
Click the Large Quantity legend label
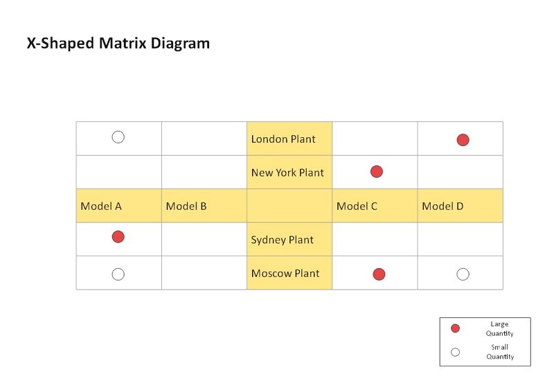pyautogui.click(x=499, y=329)
